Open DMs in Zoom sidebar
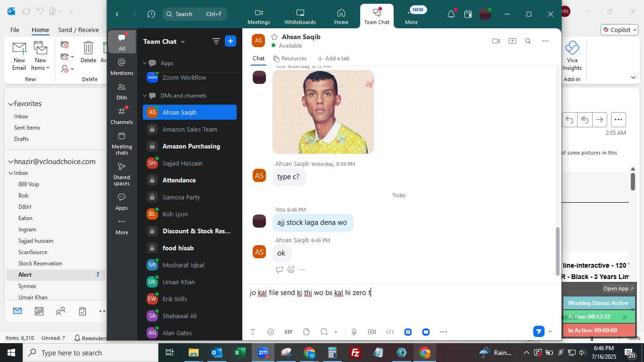644x362 pixels. (122, 91)
